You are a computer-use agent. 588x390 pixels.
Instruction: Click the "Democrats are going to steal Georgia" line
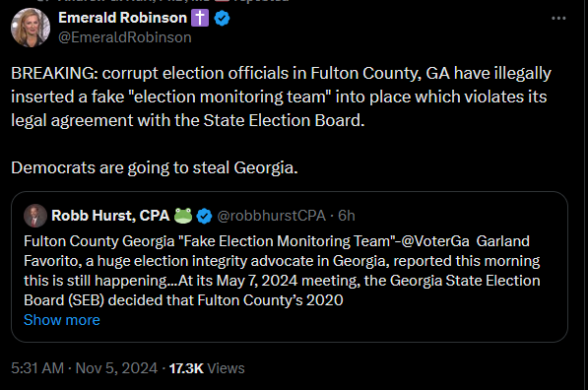pyautogui.click(x=155, y=167)
